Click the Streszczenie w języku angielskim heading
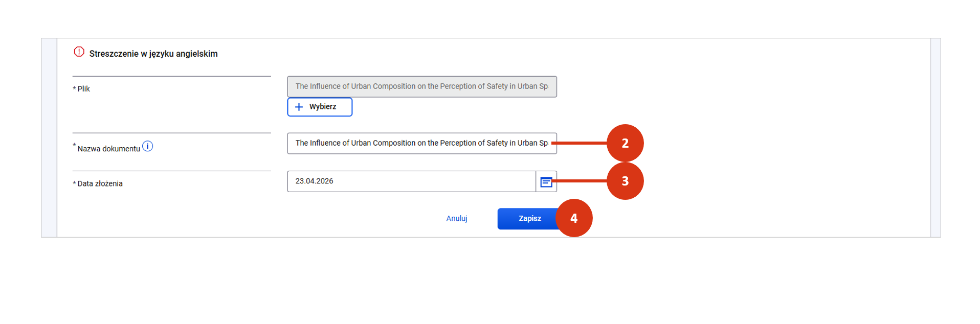The height and width of the screenshot is (324, 980). point(153,54)
